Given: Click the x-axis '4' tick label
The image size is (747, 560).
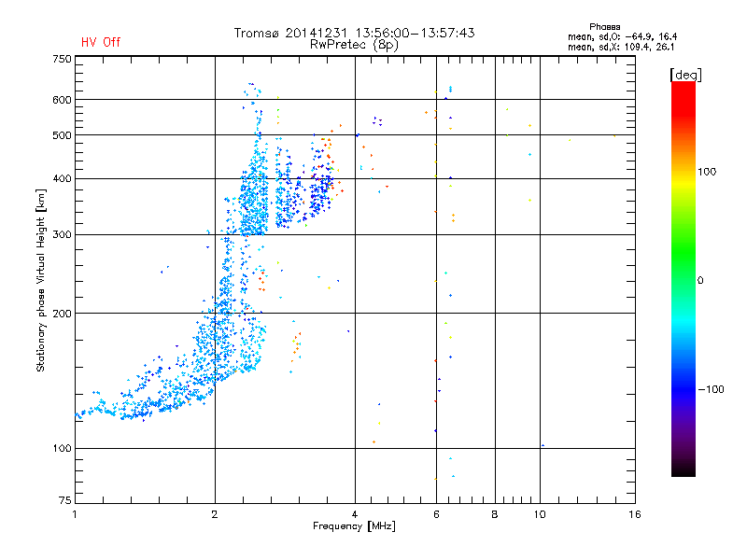Looking at the screenshot, I should pyautogui.click(x=355, y=514).
